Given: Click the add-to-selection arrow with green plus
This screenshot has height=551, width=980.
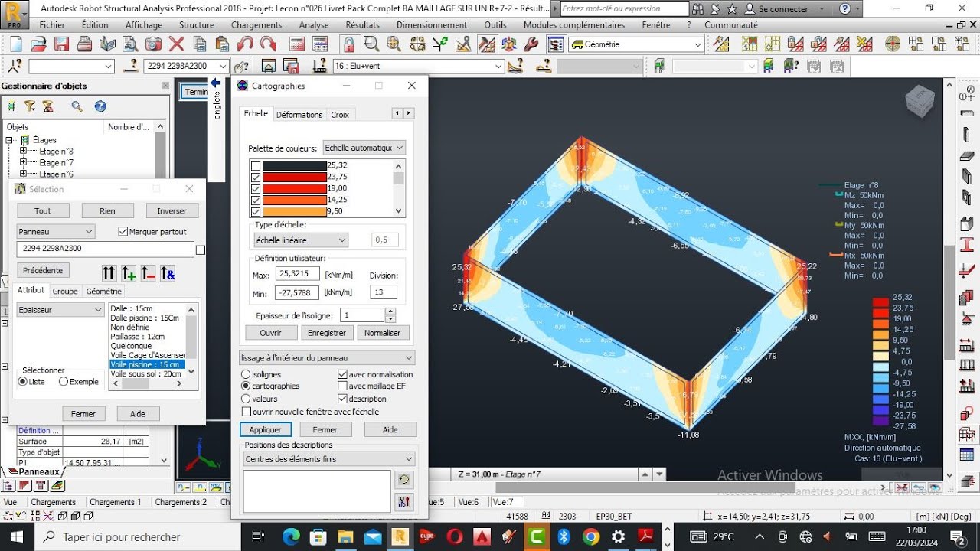Looking at the screenshot, I should click(129, 273).
